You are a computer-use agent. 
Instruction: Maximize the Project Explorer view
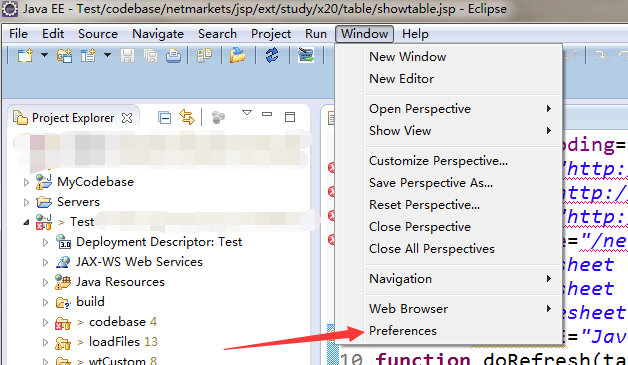coord(290,117)
